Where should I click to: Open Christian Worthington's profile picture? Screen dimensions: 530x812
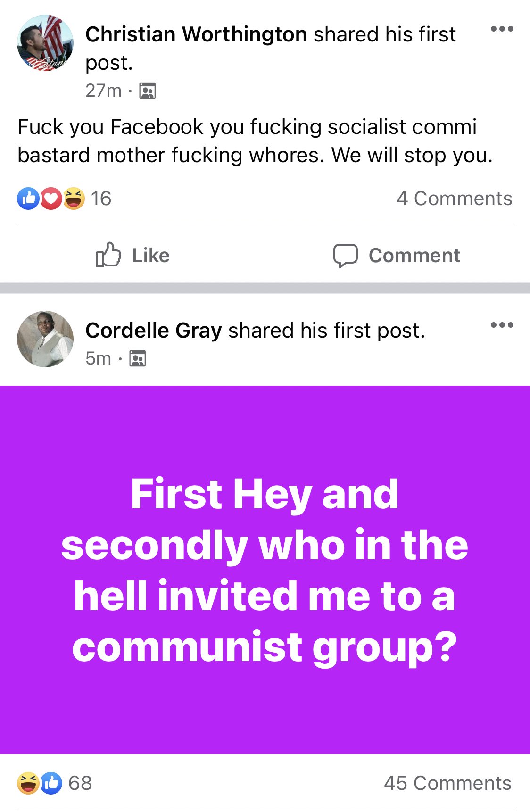(45, 43)
